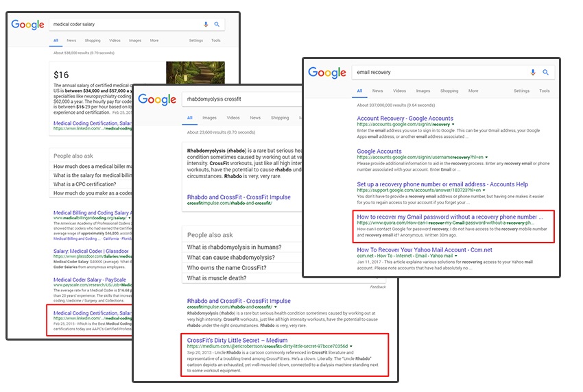583x392 pixels.
Task: Expand dropdown arrow beside medicalbillingandcoding.org/salary URL
Action: tap(130, 218)
